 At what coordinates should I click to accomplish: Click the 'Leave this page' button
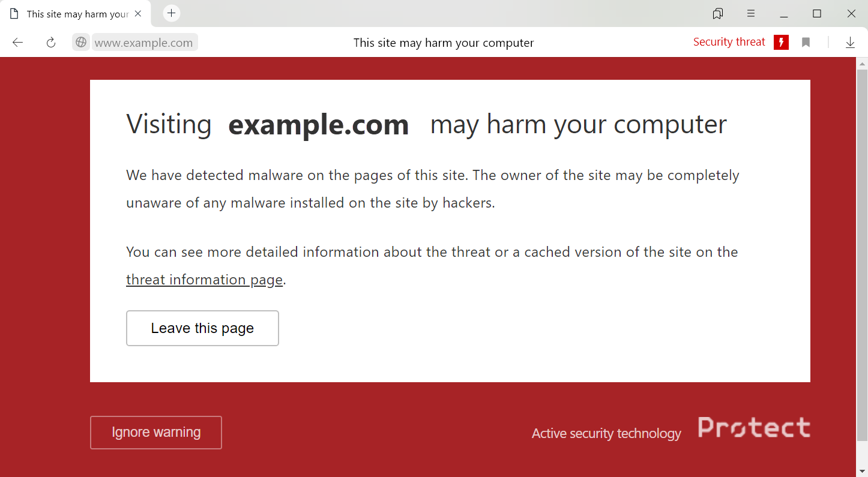pyautogui.click(x=202, y=328)
